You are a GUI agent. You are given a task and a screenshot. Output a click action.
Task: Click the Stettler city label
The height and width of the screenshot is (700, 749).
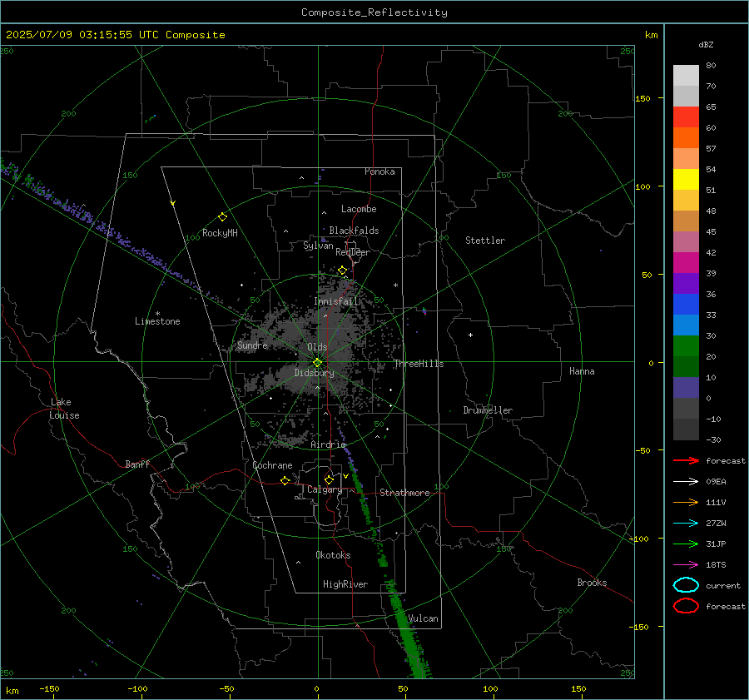(485, 241)
